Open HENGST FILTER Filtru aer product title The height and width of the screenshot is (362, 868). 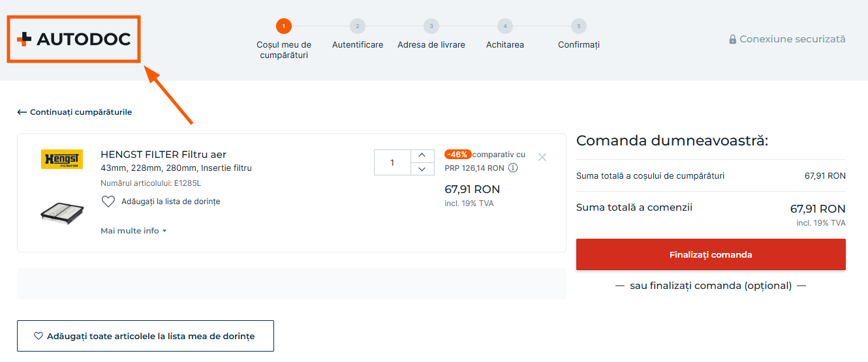click(163, 155)
